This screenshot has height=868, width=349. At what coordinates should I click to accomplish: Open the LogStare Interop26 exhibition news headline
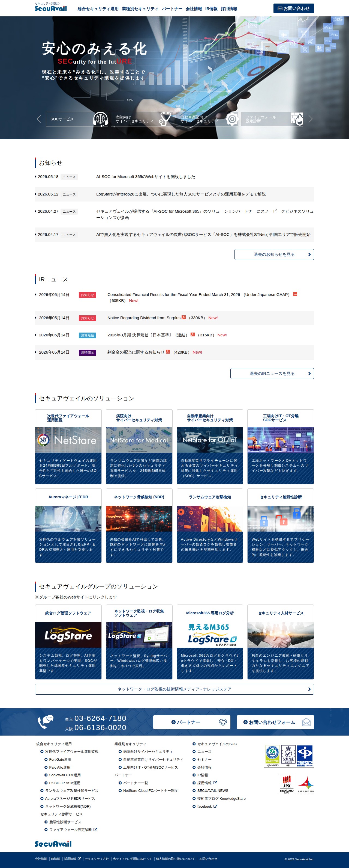tap(181, 194)
